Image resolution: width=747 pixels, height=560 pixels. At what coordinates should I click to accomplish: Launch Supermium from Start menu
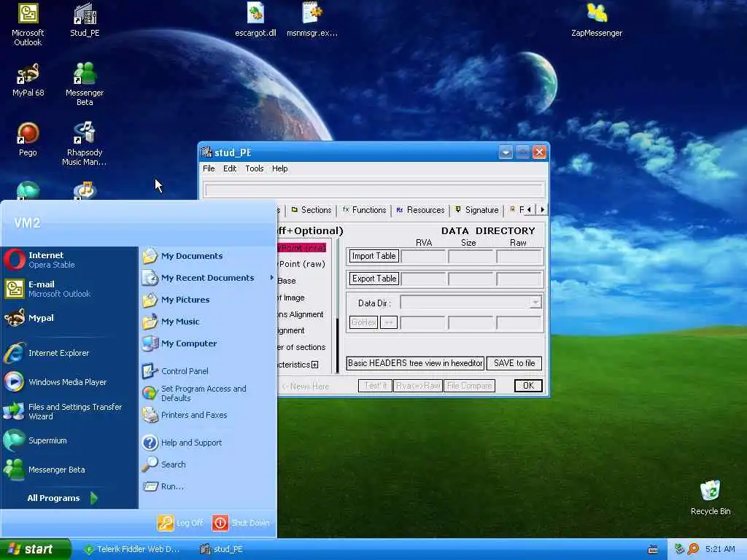69,440
